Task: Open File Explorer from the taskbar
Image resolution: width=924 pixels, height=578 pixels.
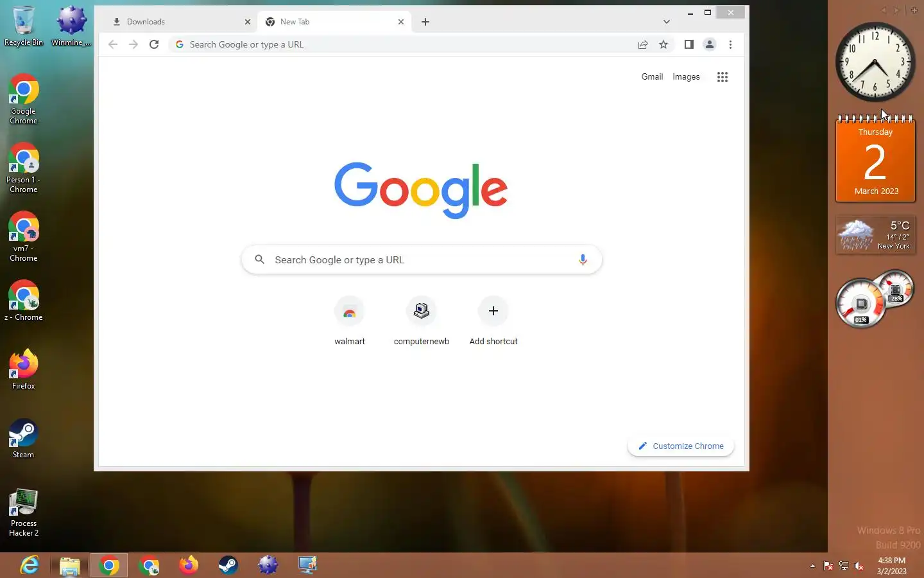Action: (69, 565)
